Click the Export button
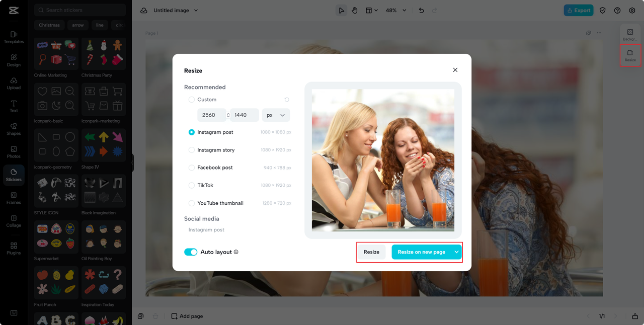 579,10
